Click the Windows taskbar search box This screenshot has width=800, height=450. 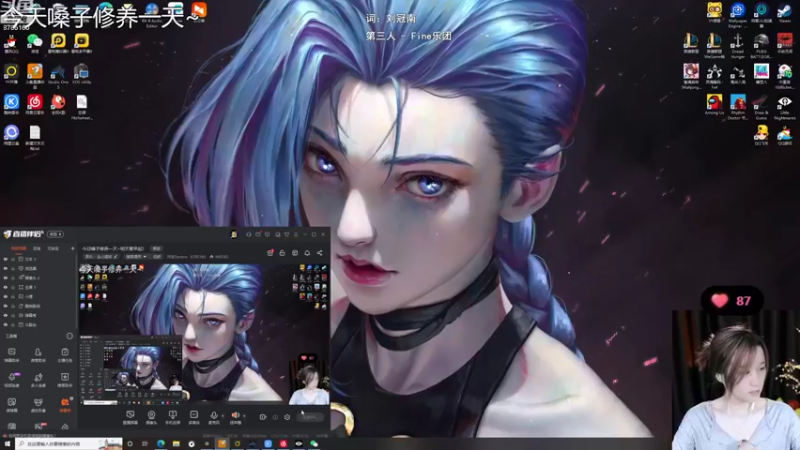69,444
